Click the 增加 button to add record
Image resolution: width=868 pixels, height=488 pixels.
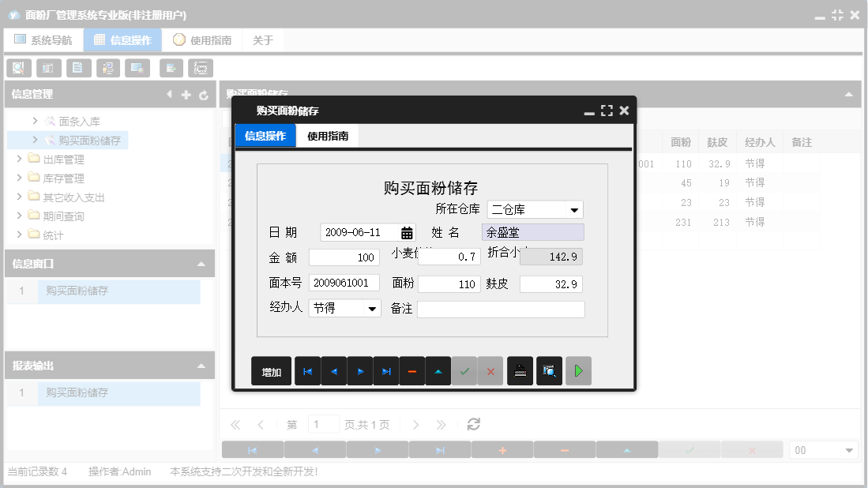(x=270, y=370)
